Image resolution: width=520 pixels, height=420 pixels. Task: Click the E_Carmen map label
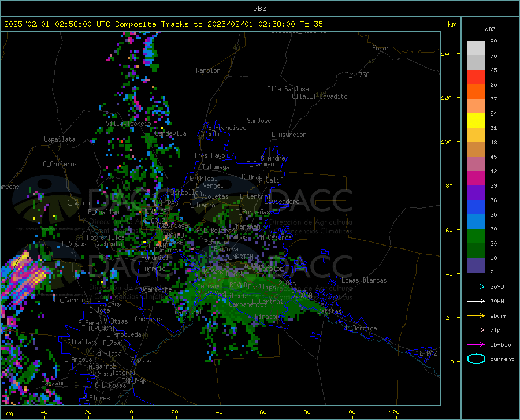pos(260,164)
